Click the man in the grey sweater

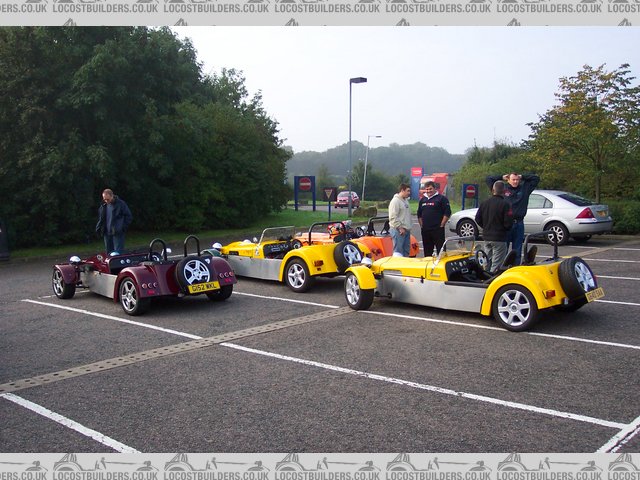point(400,219)
